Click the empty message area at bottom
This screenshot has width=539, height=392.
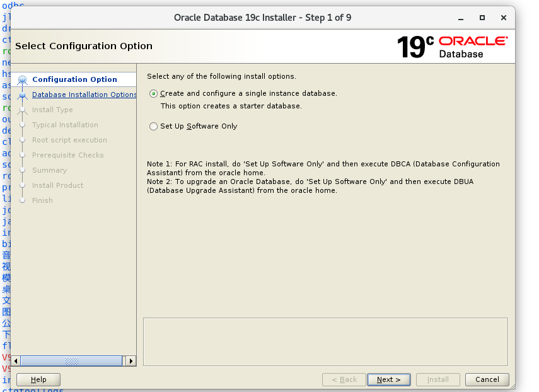[x=325, y=342]
